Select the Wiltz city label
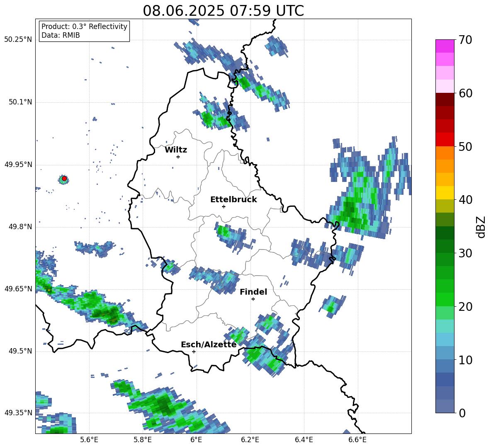The height and width of the screenshot is (448, 491). point(176,150)
